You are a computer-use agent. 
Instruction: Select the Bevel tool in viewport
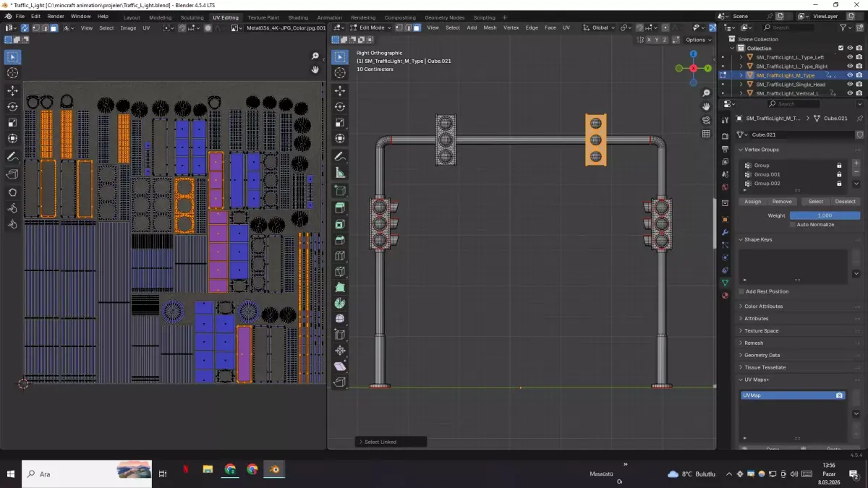pyautogui.click(x=340, y=240)
